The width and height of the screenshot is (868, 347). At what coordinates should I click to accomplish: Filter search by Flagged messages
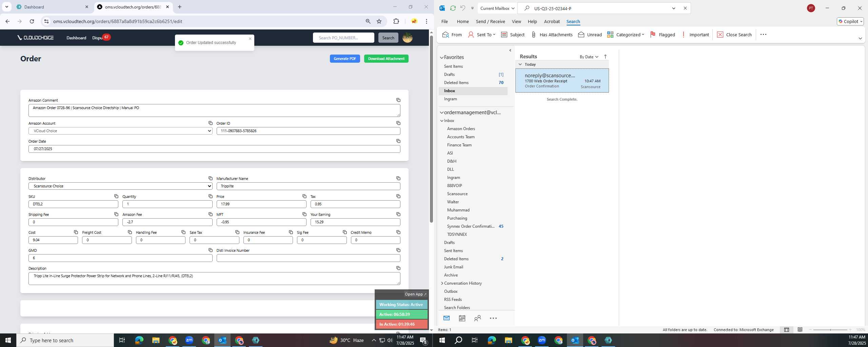(x=663, y=35)
